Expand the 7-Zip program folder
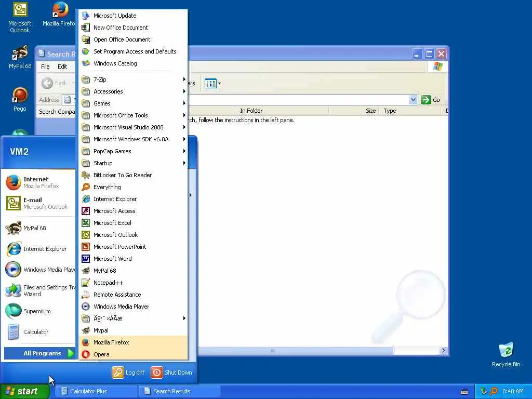 pyautogui.click(x=133, y=79)
